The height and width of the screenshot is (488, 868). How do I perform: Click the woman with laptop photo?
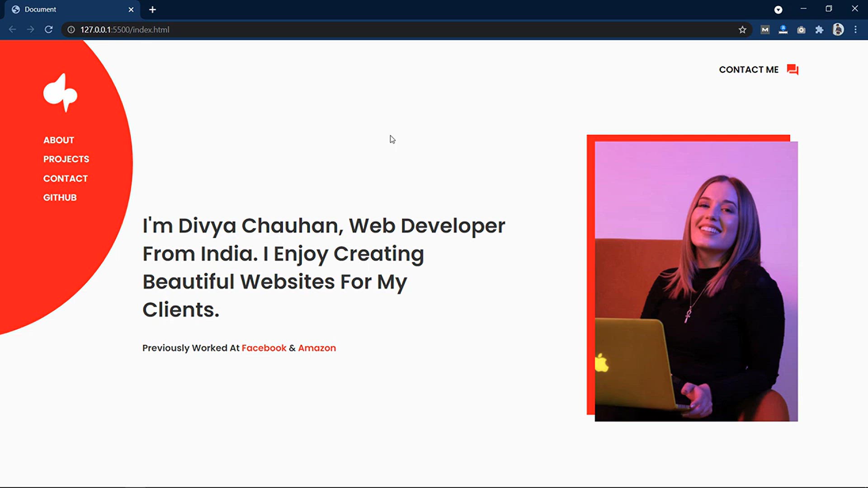click(696, 282)
